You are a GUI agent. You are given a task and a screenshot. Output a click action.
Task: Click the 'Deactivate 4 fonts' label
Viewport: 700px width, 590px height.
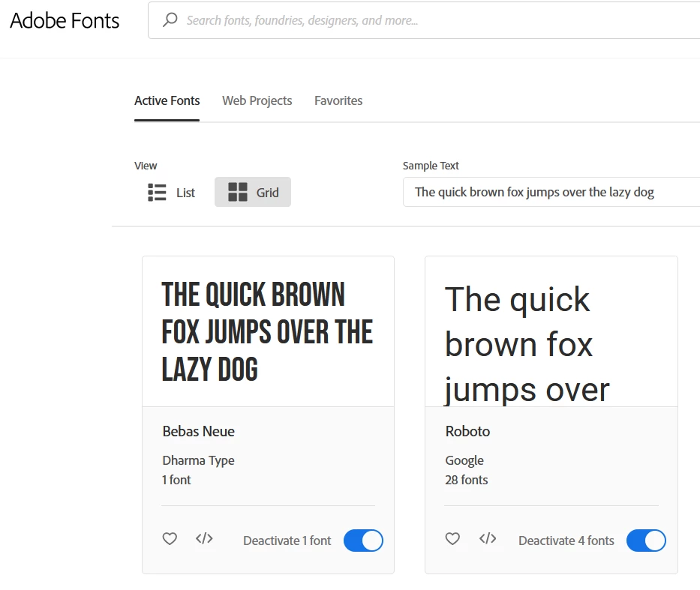click(x=566, y=541)
